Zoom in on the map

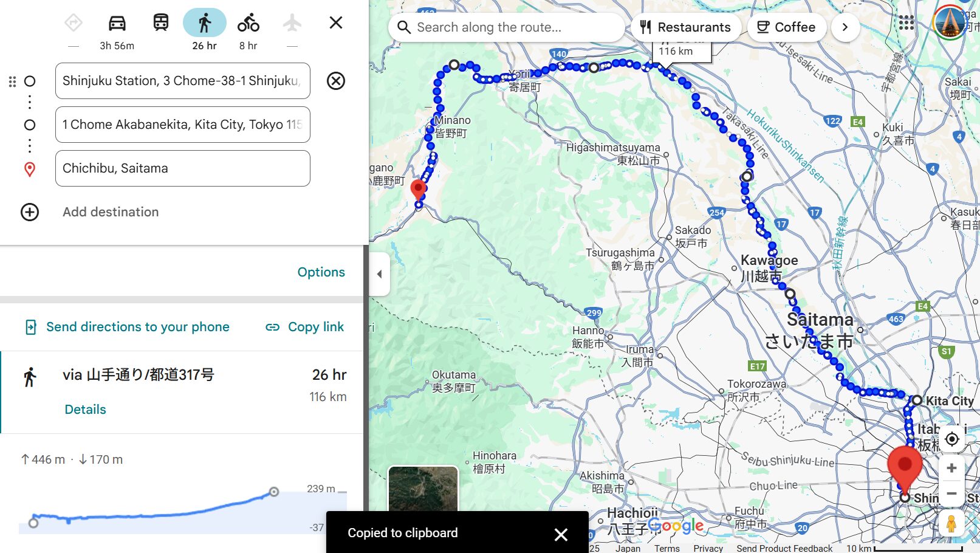(951, 468)
